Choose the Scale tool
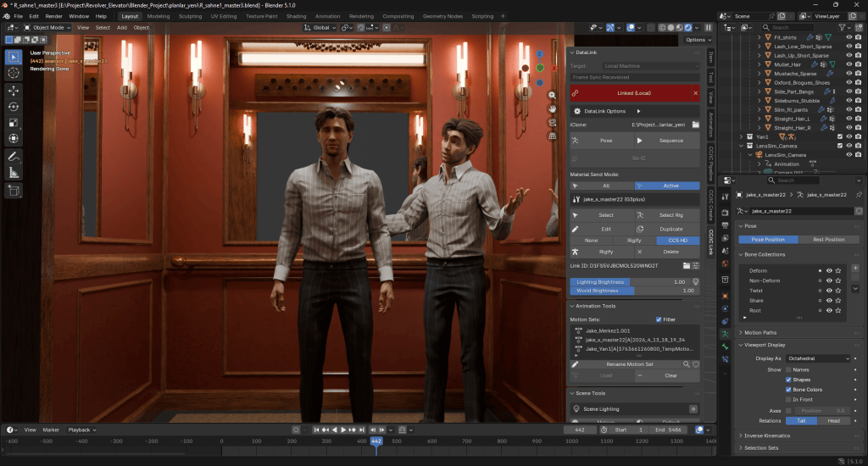The image size is (868, 466). coord(14,122)
